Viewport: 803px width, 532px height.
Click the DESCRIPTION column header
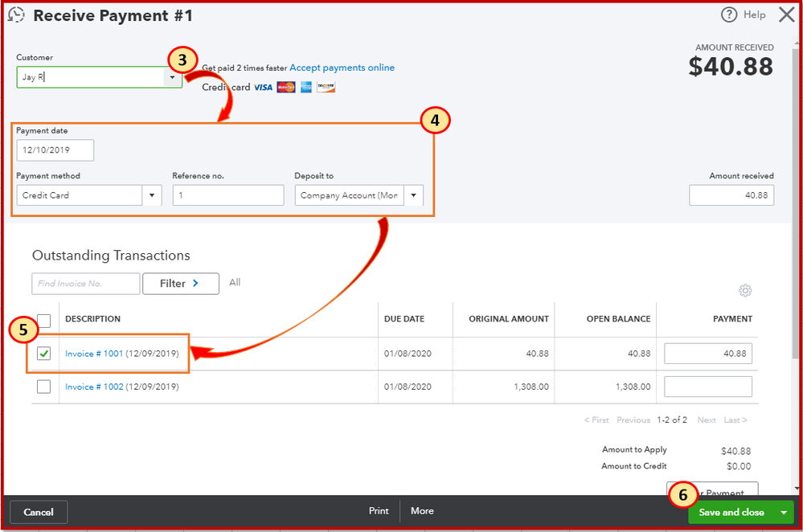[92, 319]
